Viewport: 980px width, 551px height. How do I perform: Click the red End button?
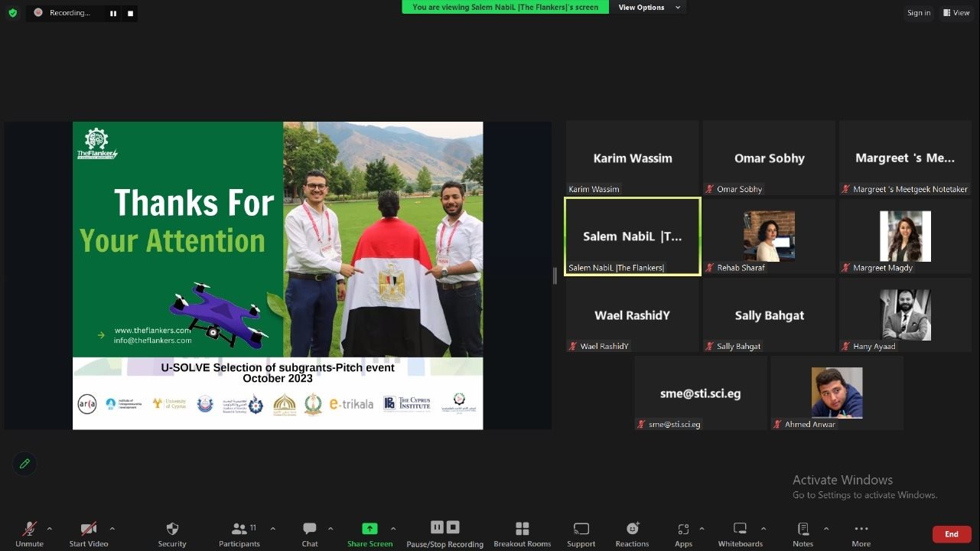[x=951, y=534]
